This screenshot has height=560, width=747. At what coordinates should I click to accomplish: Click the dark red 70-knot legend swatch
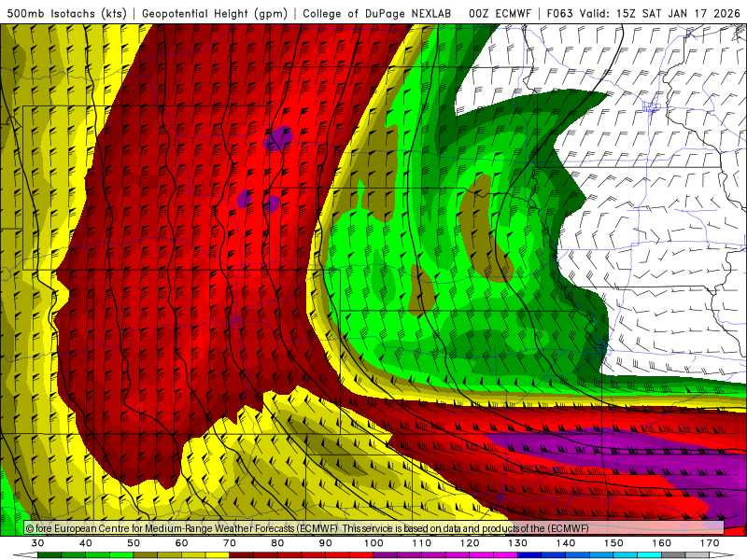tap(242, 555)
